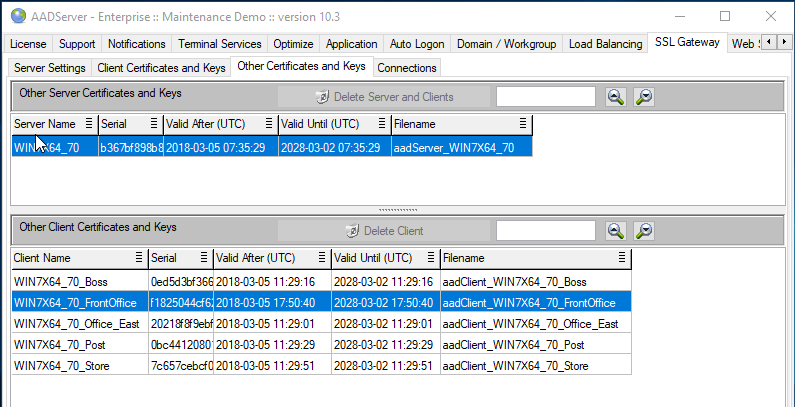Open the server Valid After column menu
Viewport: 795px width, 407px height.
point(269,124)
